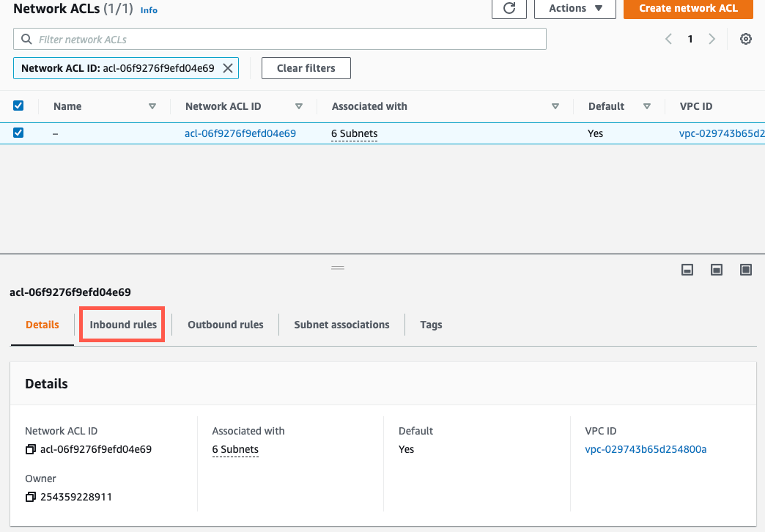
Task: Open VPC ID link in table row
Action: (x=722, y=133)
